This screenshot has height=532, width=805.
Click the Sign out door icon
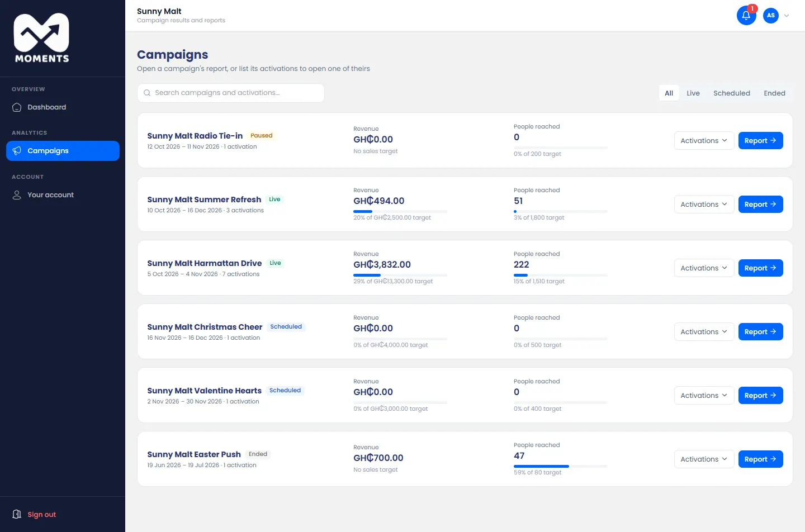click(17, 515)
